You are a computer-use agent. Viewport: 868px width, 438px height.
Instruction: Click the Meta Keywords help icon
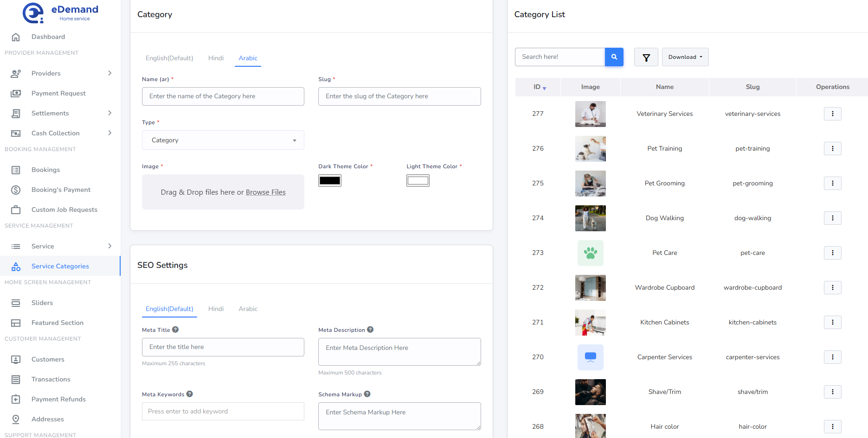[x=190, y=394]
